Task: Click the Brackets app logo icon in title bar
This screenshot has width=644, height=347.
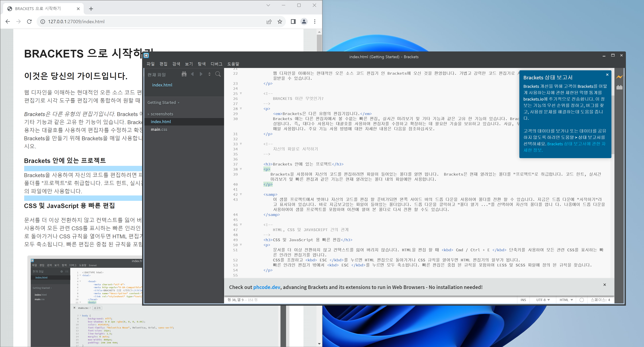Action: pos(146,55)
